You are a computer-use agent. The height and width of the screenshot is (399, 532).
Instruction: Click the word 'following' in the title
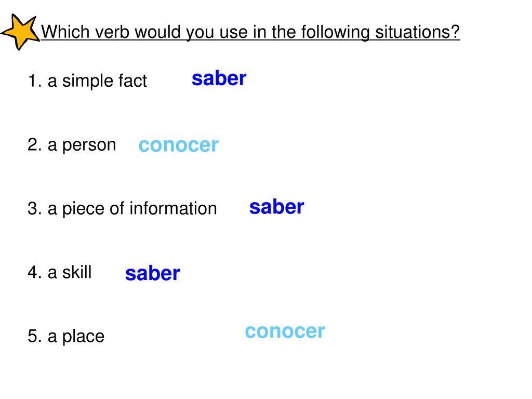point(335,33)
